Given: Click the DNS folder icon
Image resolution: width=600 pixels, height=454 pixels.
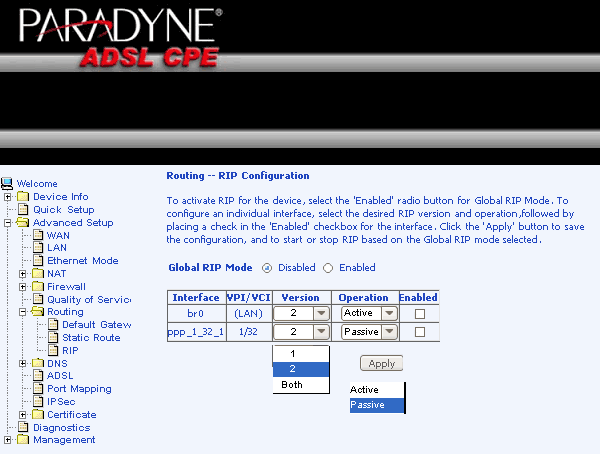Looking at the screenshot, I should click(38, 363).
